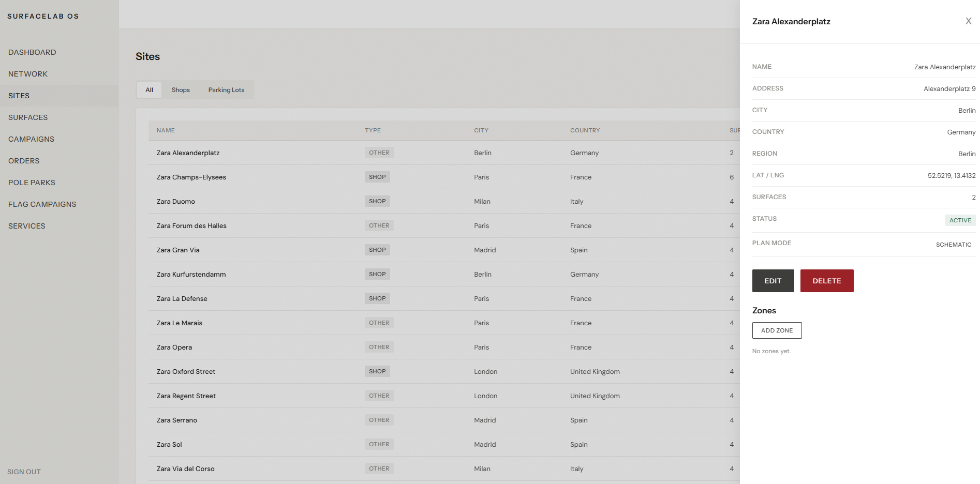
Task: Navigate to the Network page
Action: click(x=28, y=74)
